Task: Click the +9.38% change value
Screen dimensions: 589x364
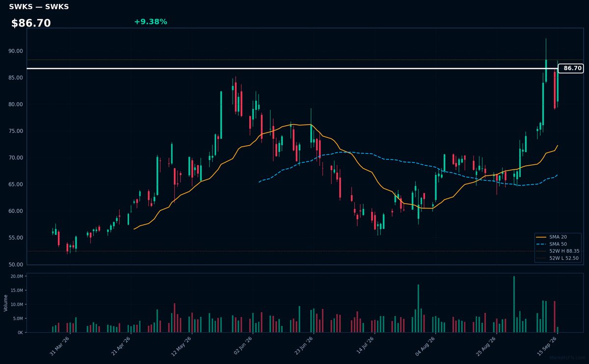Action: tap(151, 22)
